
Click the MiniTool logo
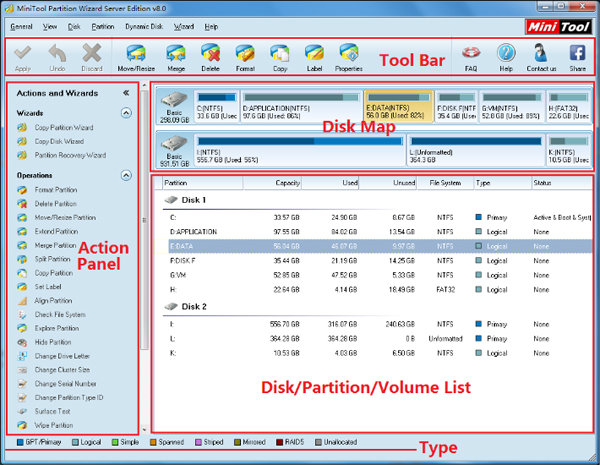click(x=558, y=27)
